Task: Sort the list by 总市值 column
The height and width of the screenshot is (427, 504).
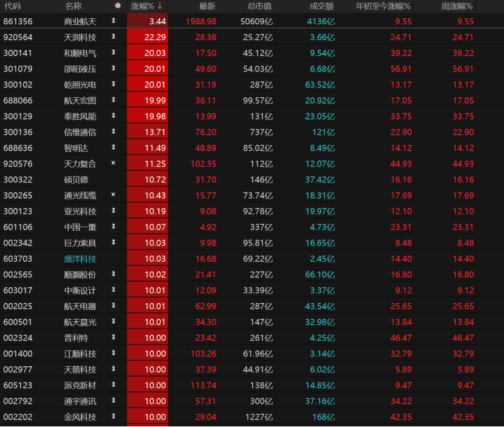Action: [x=259, y=6]
